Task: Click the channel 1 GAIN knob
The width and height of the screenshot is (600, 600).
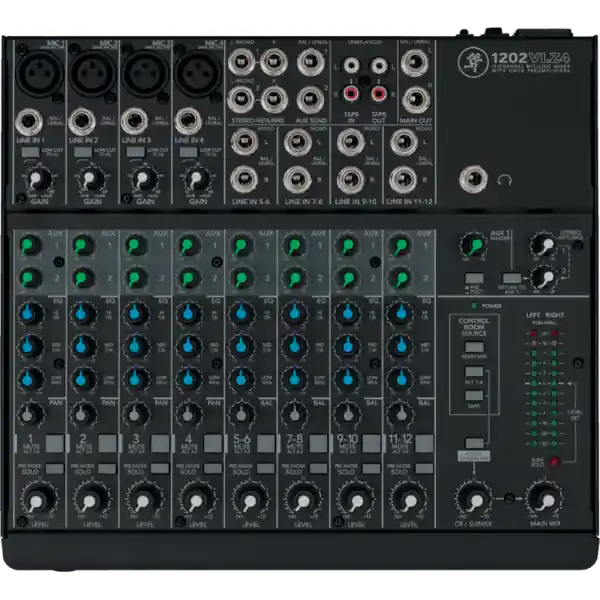Action: 37,179
